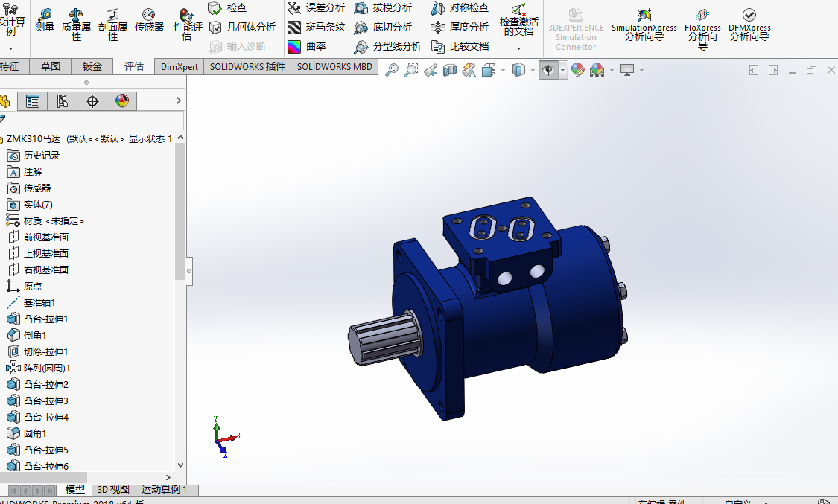This screenshot has width=838, height=504.
Task: Click 检查激活的文档 check active document
Action: 518,20
